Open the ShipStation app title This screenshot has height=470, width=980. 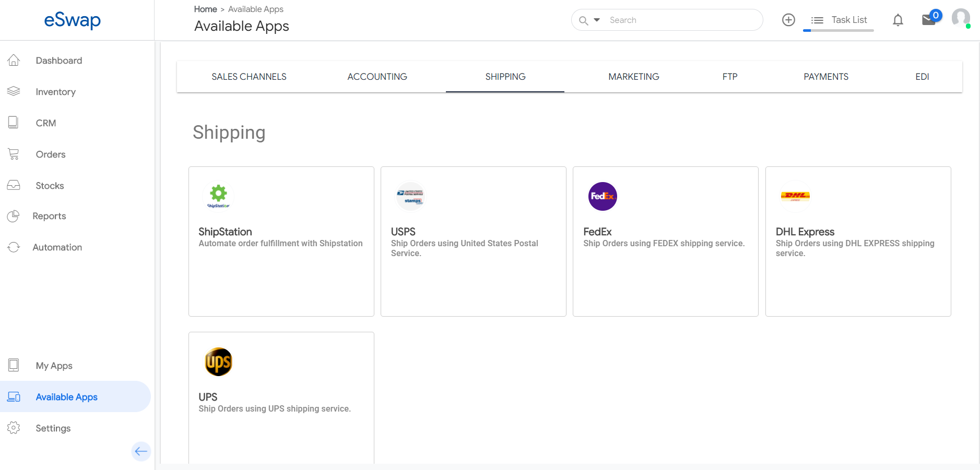click(225, 232)
